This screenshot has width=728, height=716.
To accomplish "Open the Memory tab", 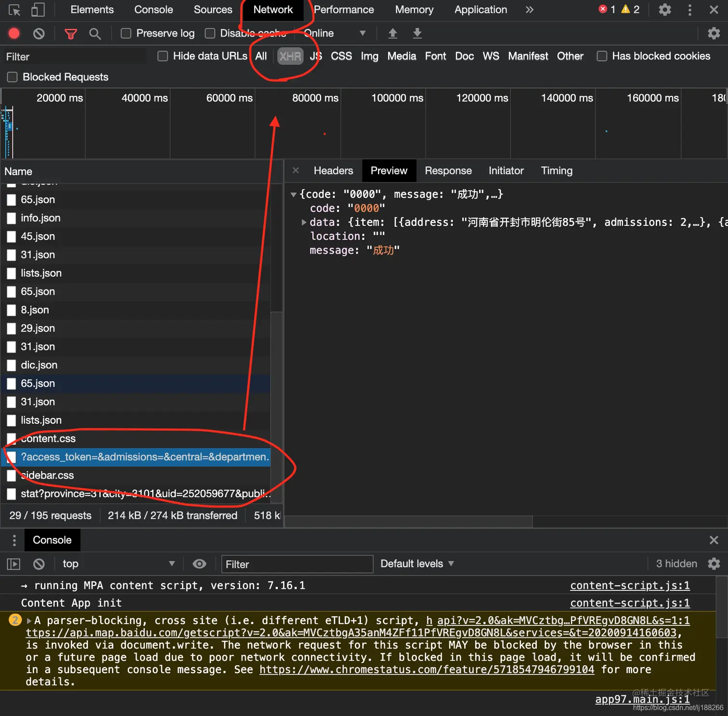I will (414, 10).
